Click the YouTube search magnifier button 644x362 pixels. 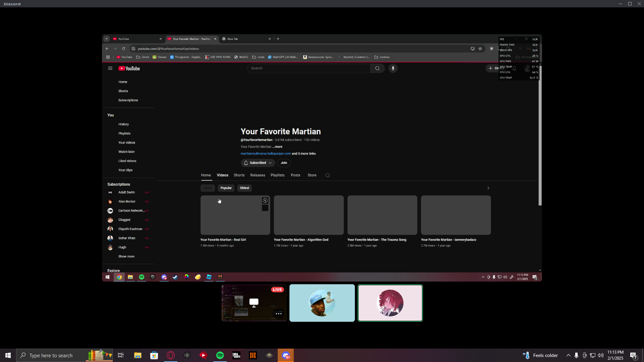point(377,68)
